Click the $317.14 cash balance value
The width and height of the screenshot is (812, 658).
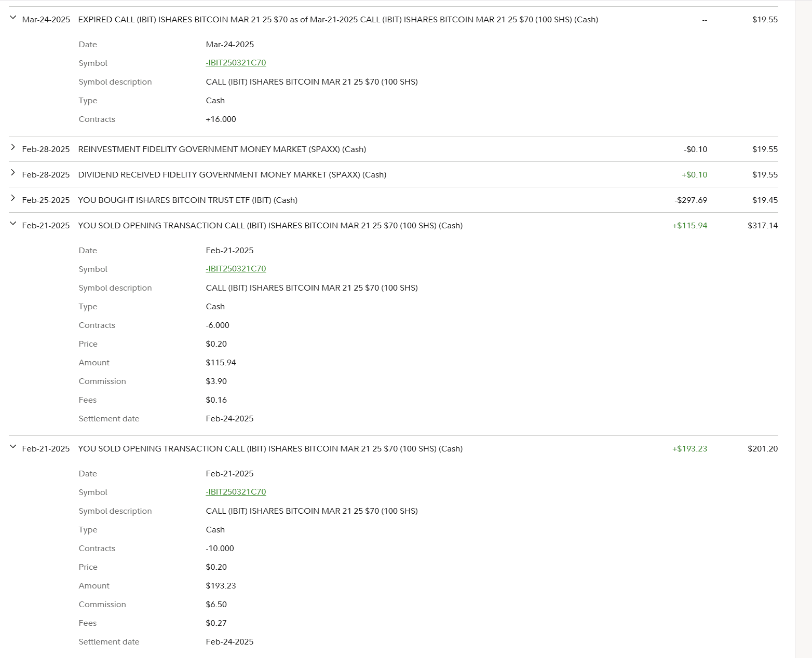(762, 226)
